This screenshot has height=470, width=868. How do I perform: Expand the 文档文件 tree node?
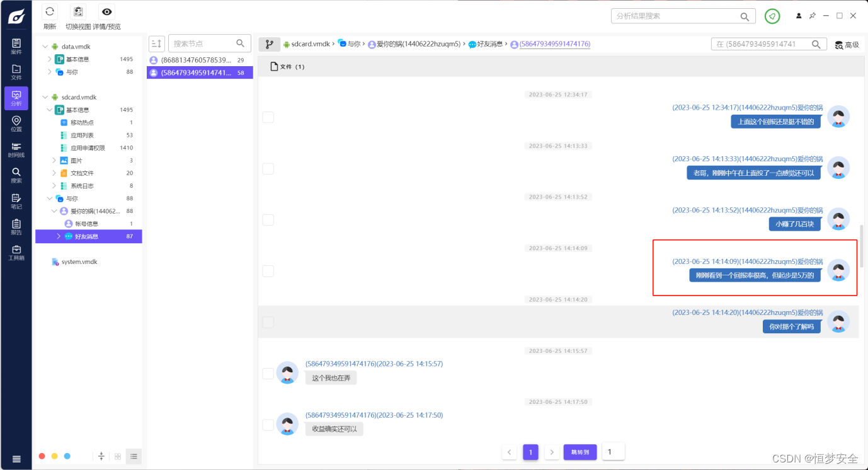pos(54,173)
